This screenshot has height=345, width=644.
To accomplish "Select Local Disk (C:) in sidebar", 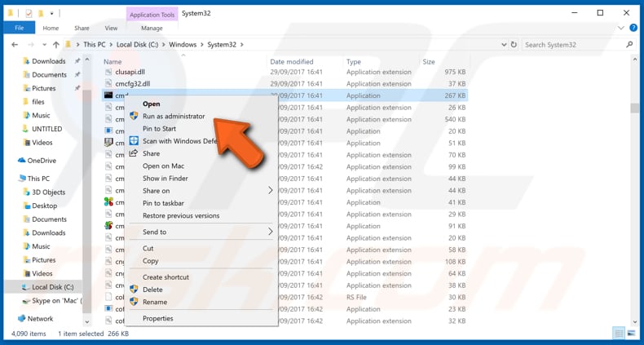I will (52, 287).
